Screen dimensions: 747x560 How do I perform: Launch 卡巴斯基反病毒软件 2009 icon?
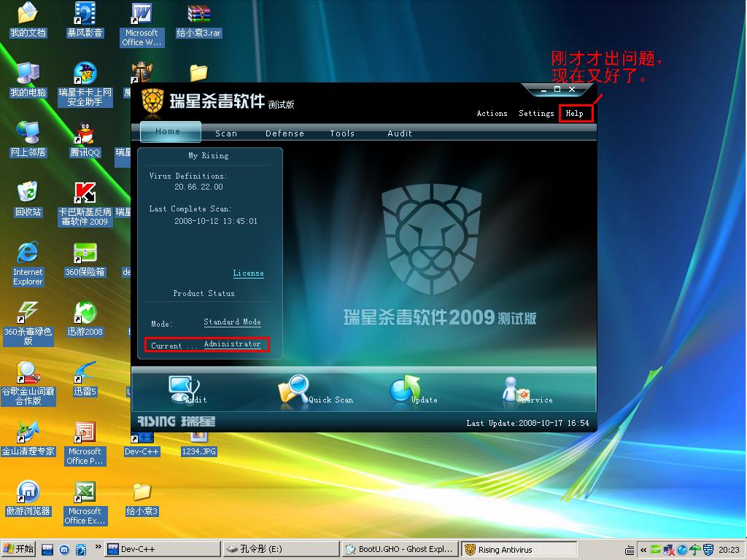[85, 204]
